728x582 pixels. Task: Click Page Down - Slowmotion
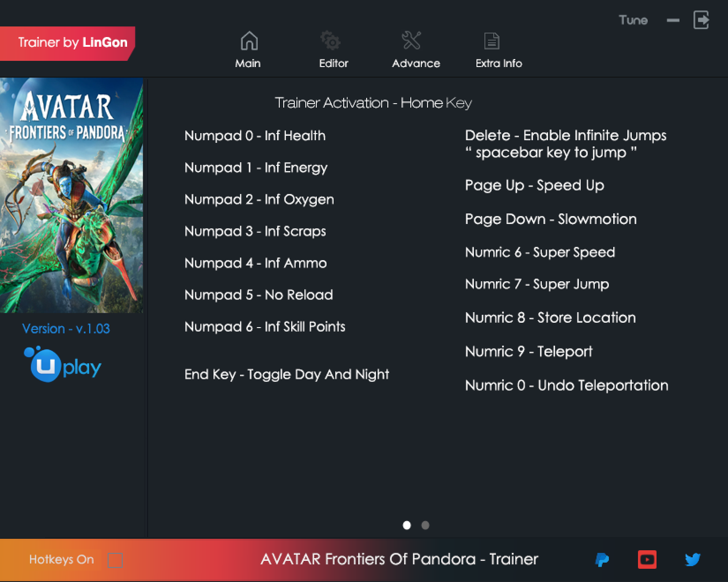551,220
